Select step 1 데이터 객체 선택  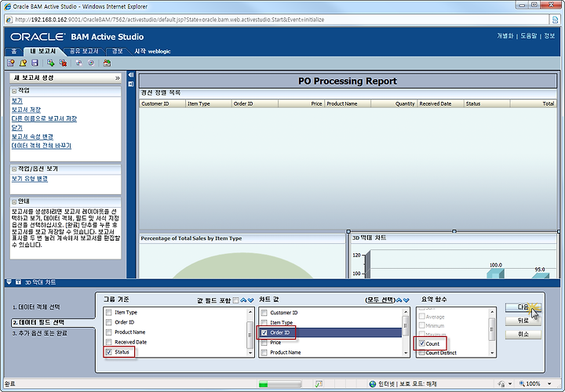(x=36, y=307)
